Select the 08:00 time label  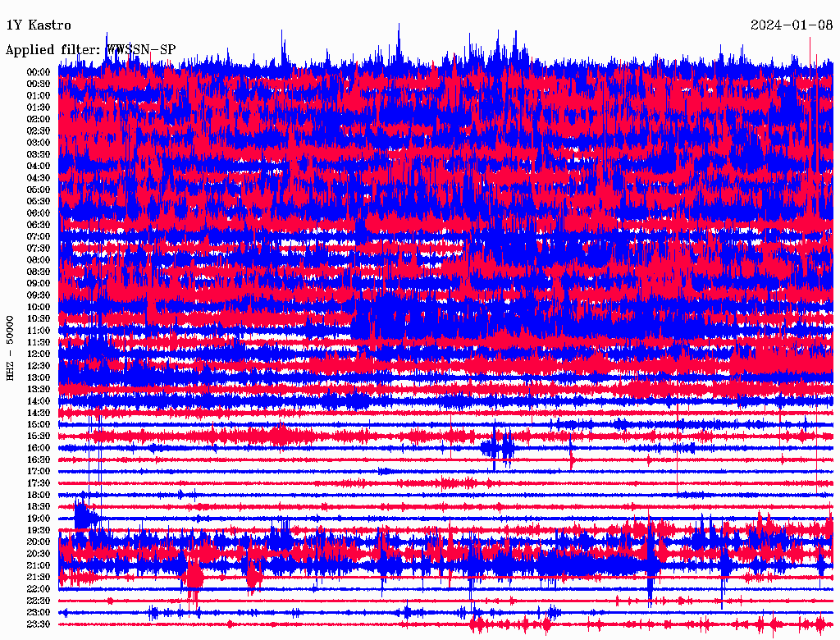click(x=39, y=260)
